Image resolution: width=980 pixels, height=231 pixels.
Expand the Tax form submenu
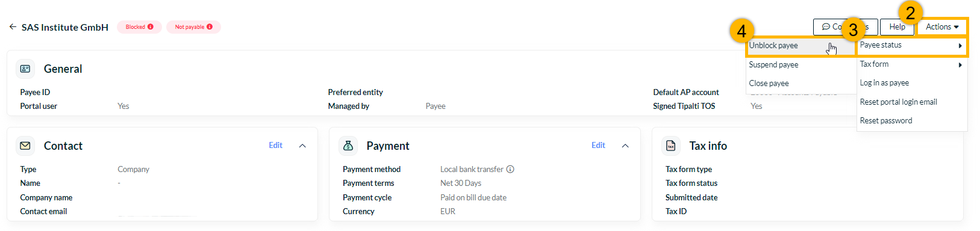pos(911,64)
